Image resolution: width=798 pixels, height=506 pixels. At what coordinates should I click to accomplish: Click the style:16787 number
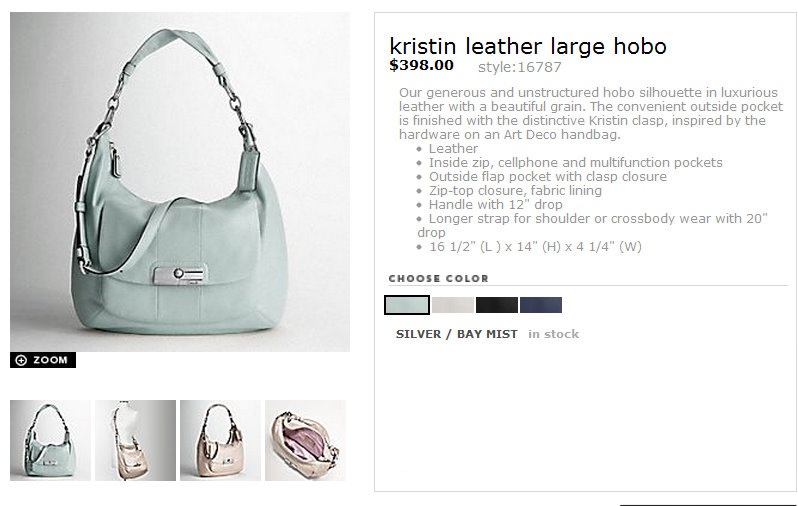click(520, 67)
